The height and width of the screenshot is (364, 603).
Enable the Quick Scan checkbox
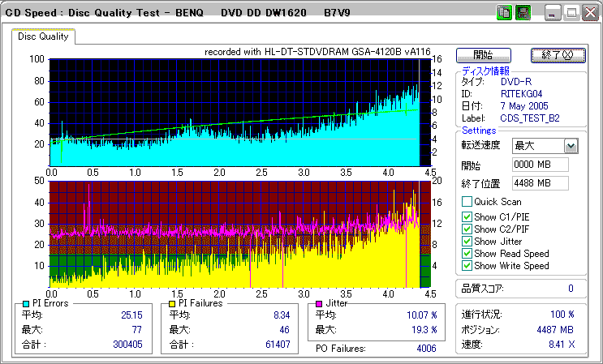[467, 202]
